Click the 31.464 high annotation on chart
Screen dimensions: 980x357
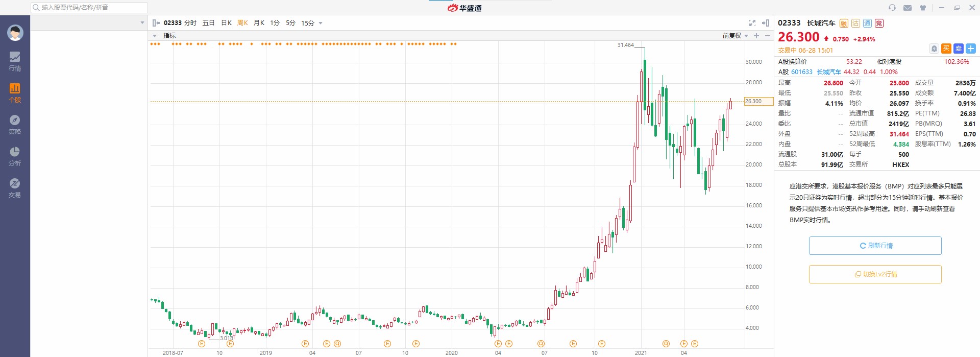[x=626, y=45]
